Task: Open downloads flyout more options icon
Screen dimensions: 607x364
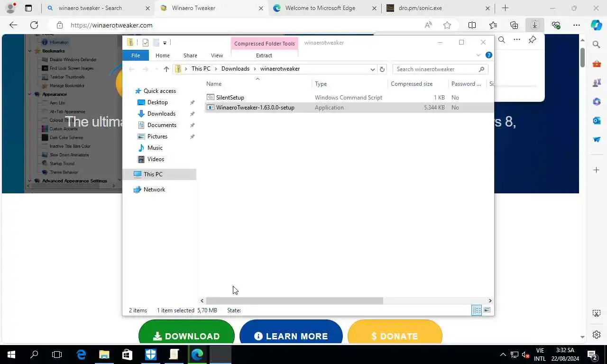Action: [517, 40]
